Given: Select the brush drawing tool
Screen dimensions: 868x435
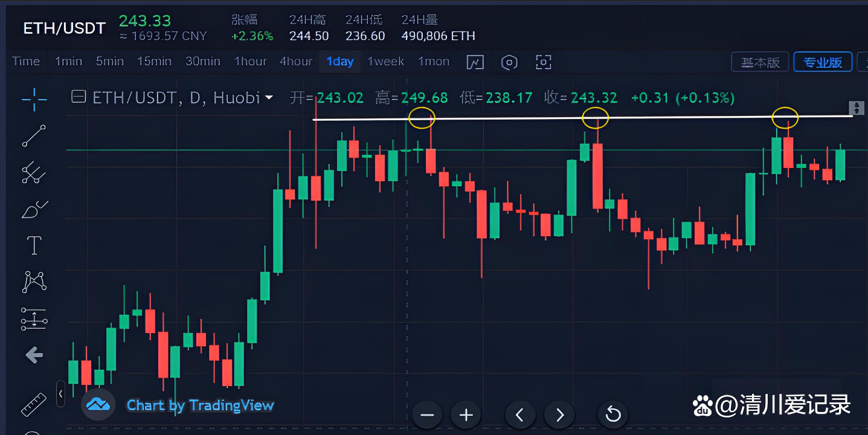Looking at the screenshot, I should pos(34,208).
